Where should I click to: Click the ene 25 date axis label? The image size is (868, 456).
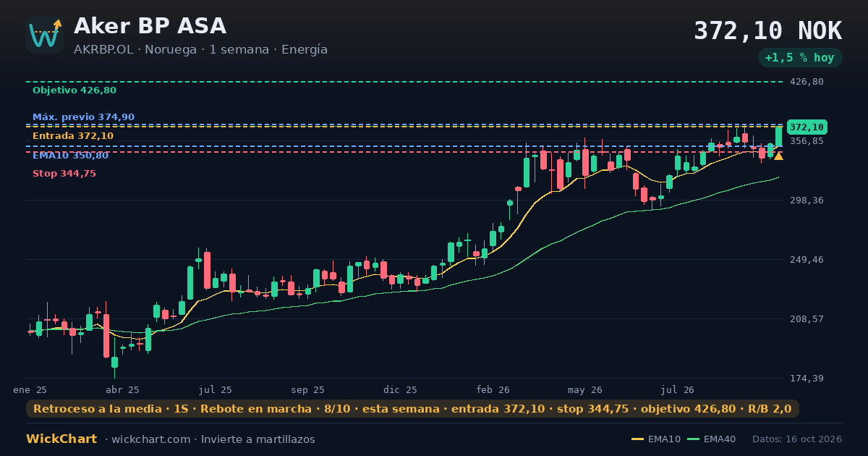(x=30, y=389)
